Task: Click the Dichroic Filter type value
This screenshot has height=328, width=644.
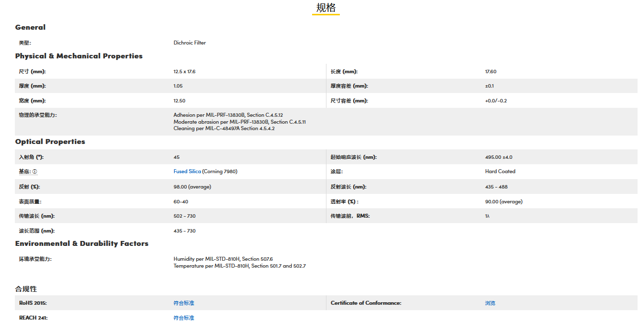Action: (x=190, y=43)
